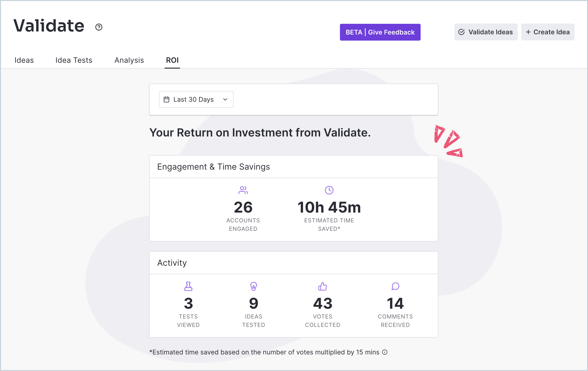Click the BETA Give Feedback button

pyautogui.click(x=380, y=32)
